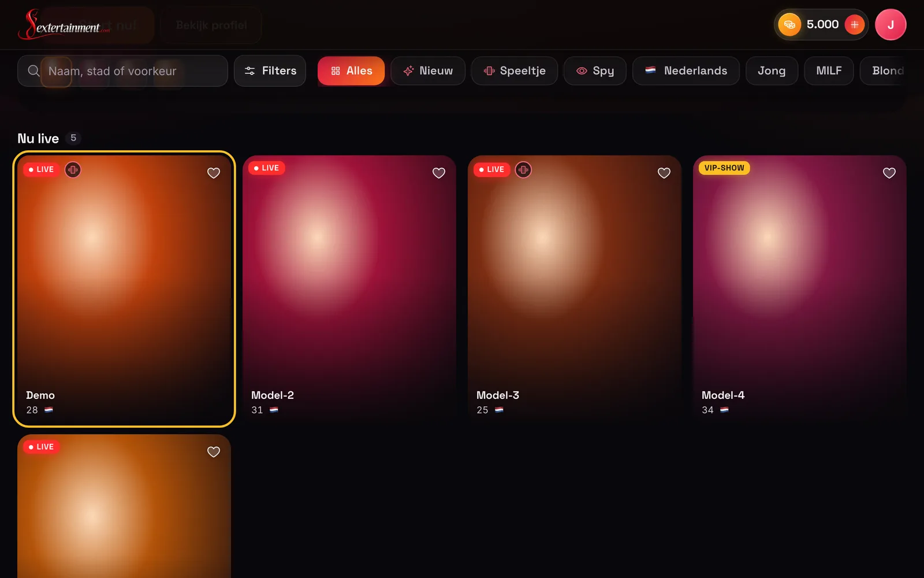Viewport: 924px width, 578px height.
Task: Focus the name, city or preference search field
Action: pos(122,71)
